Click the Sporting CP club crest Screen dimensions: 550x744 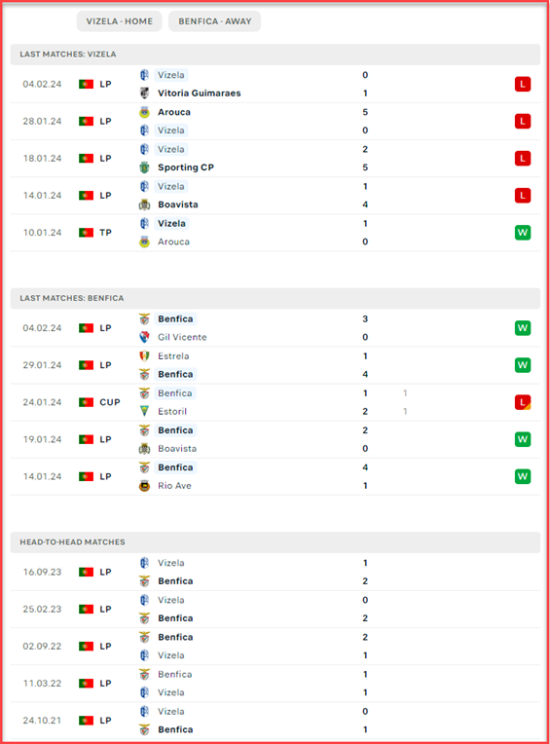(144, 167)
